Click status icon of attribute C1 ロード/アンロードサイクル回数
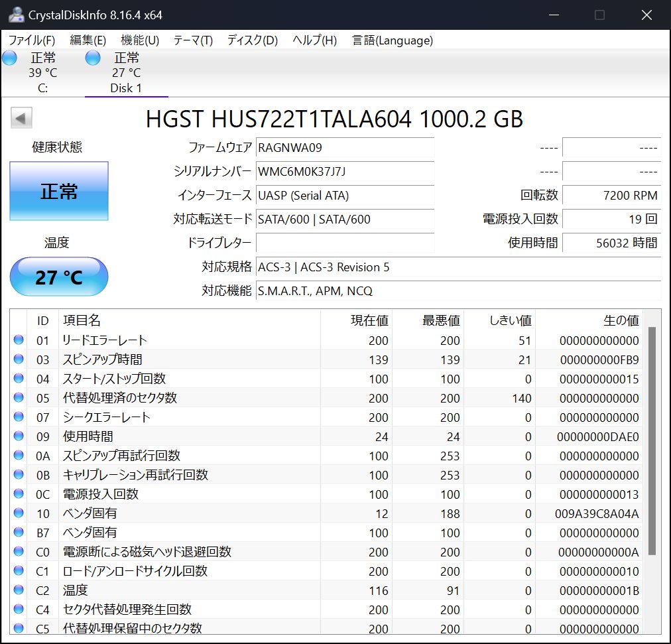 click(x=19, y=571)
